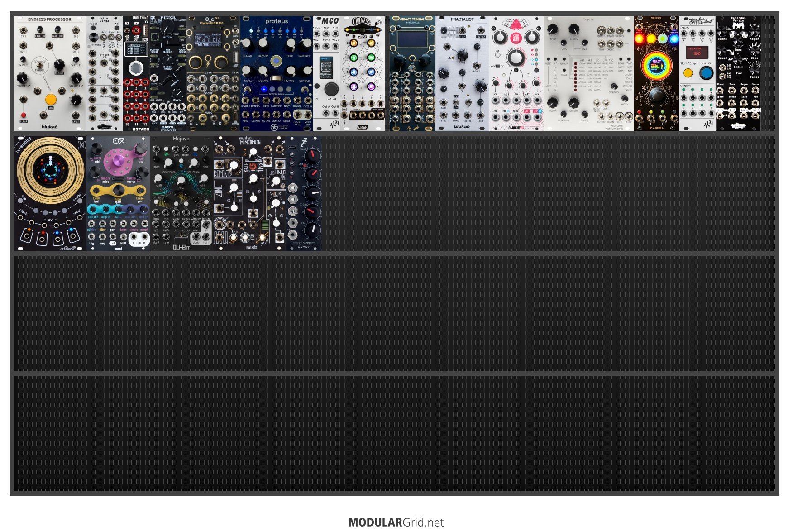Click the Voice display on the MCO module
The image size is (793, 532).
(326, 67)
